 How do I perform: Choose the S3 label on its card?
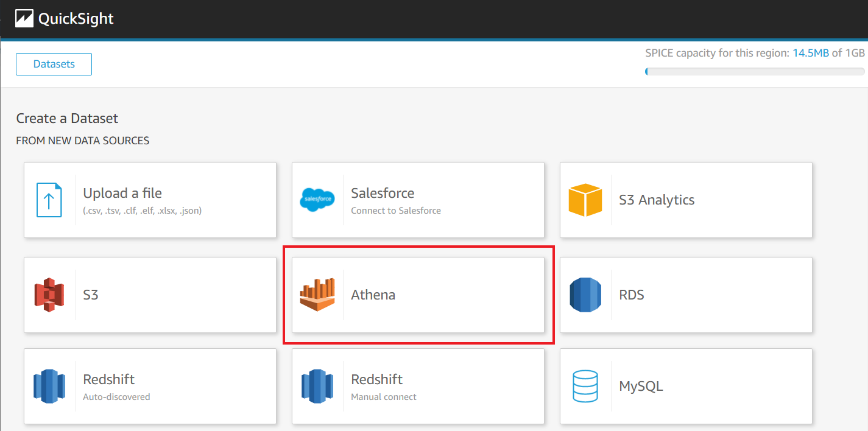pyautogui.click(x=91, y=295)
